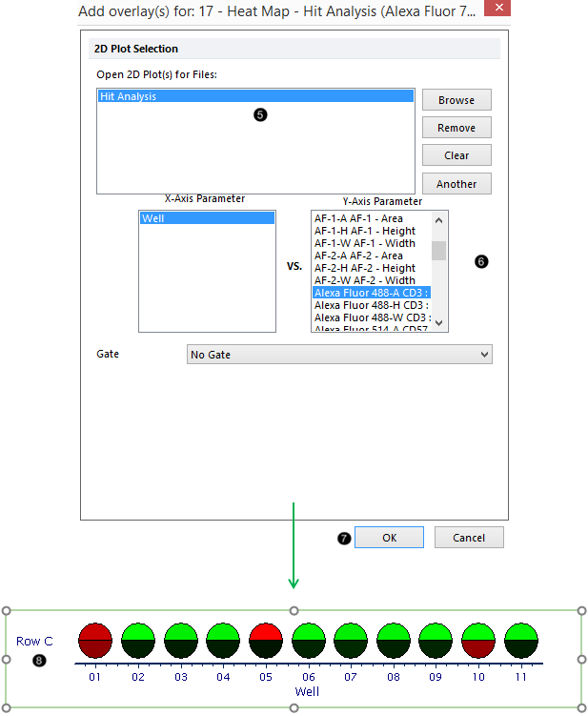Viewport: 588px width, 716px height.
Task: Close the Add overlay dialog window
Action: (x=495, y=12)
